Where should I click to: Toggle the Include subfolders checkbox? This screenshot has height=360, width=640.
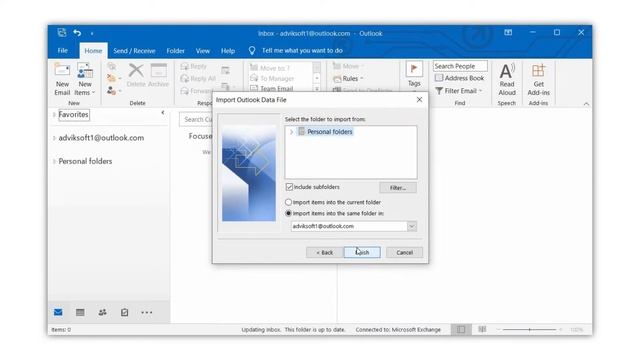click(289, 187)
